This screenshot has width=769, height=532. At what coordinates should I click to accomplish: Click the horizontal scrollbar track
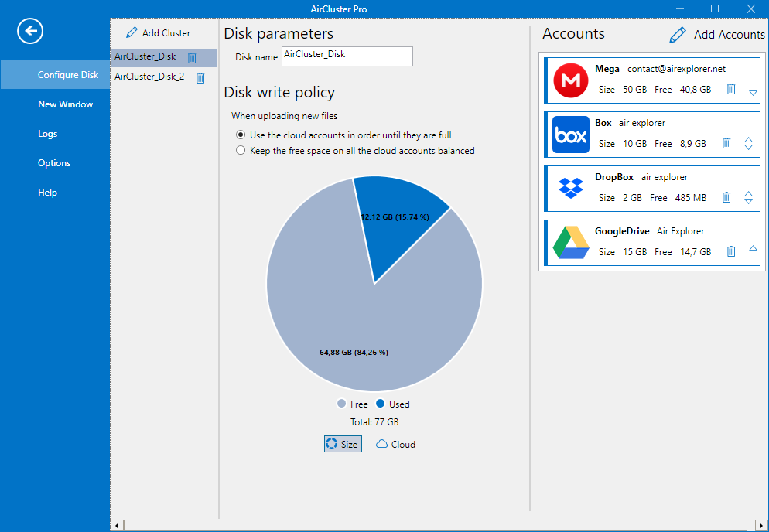(x=436, y=526)
